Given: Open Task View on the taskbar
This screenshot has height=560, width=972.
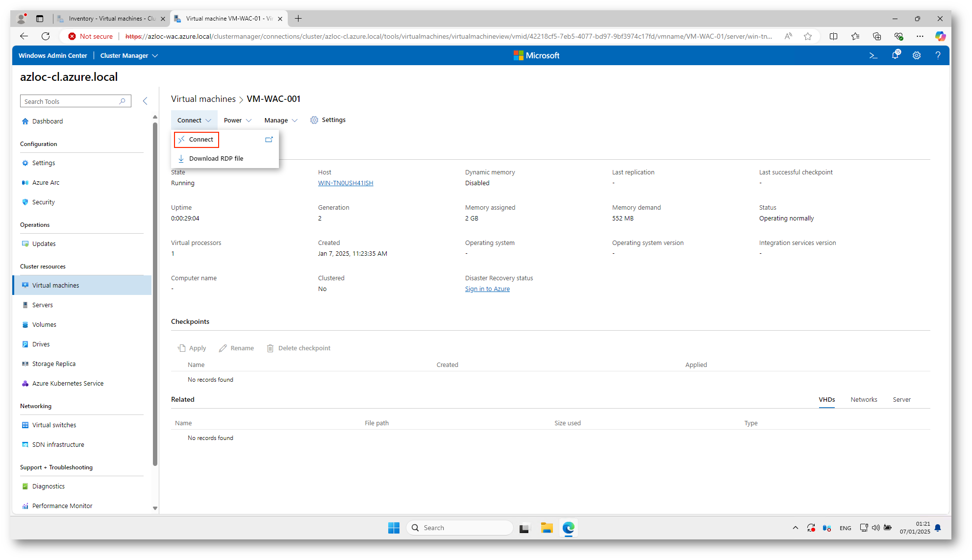Looking at the screenshot, I should click(525, 528).
